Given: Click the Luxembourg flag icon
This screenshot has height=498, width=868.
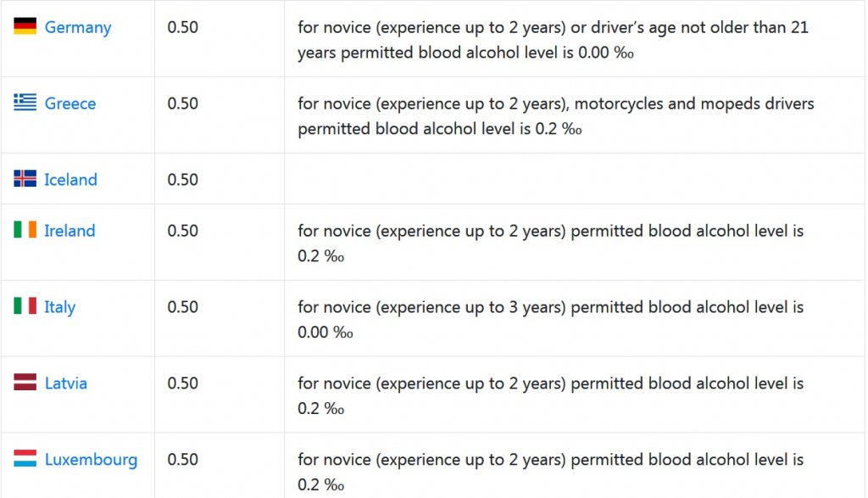Looking at the screenshot, I should 25,459.
